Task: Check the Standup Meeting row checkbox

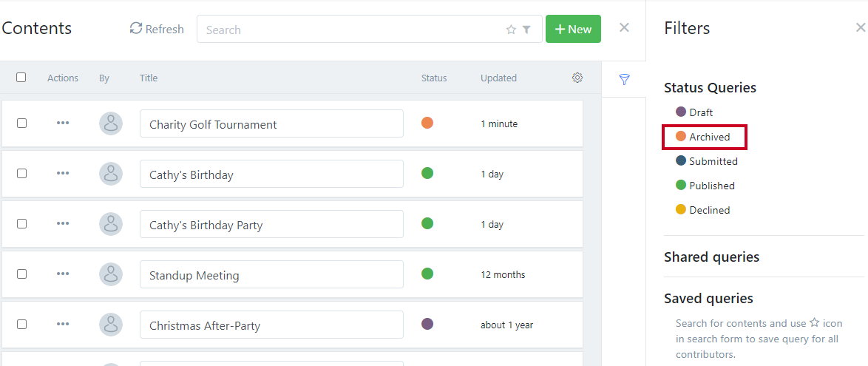Action: [21, 274]
